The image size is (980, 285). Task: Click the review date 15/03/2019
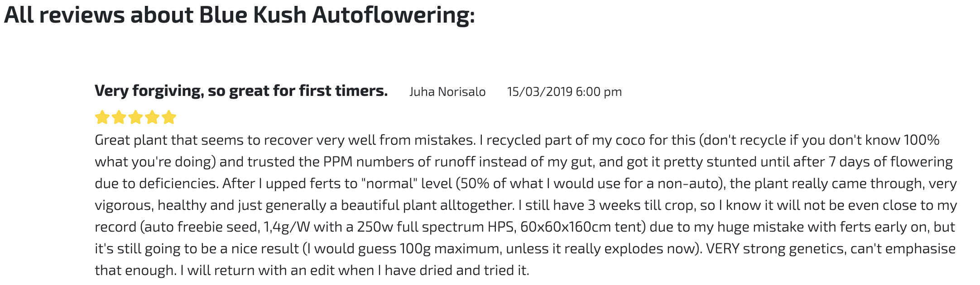point(539,92)
